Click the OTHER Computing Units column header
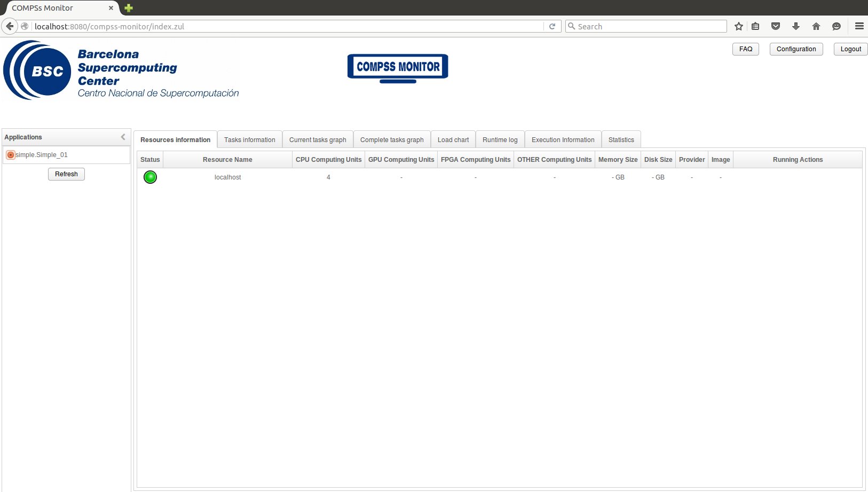This screenshot has height=492, width=868. (x=555, y=160)
